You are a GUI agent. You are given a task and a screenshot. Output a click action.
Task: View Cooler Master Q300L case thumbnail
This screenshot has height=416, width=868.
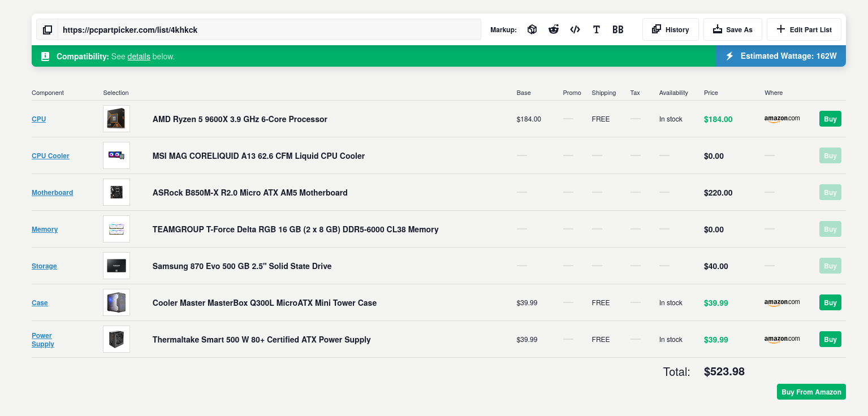coord(116,302)
